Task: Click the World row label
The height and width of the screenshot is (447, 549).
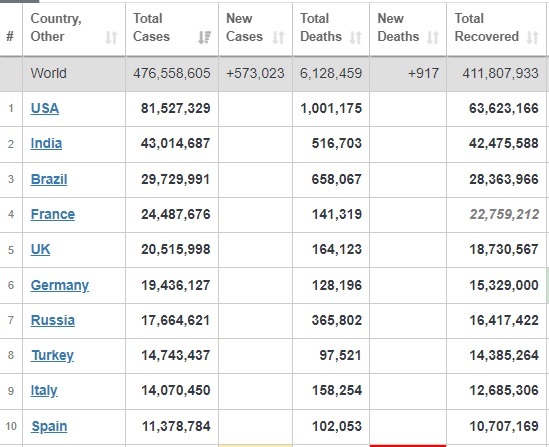Action: tap(48, 74)
